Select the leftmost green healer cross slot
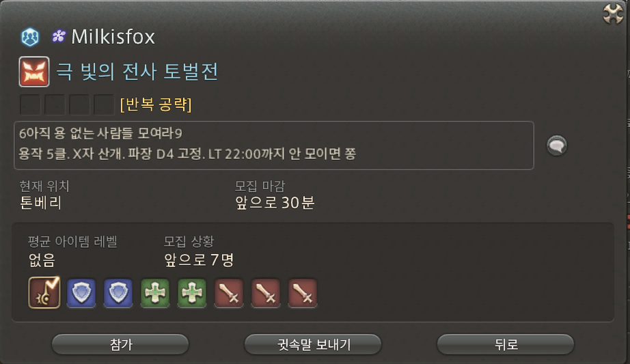Viewport: 630px width, 364px height. pos(155,293)
